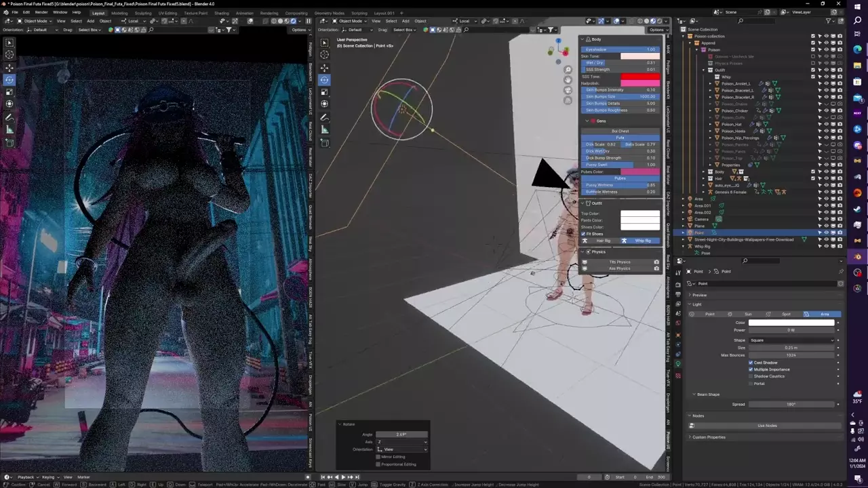Click the Use Nodes button
Screen dimensions: 868x488
pyautogui.click(x=766, y=426)
